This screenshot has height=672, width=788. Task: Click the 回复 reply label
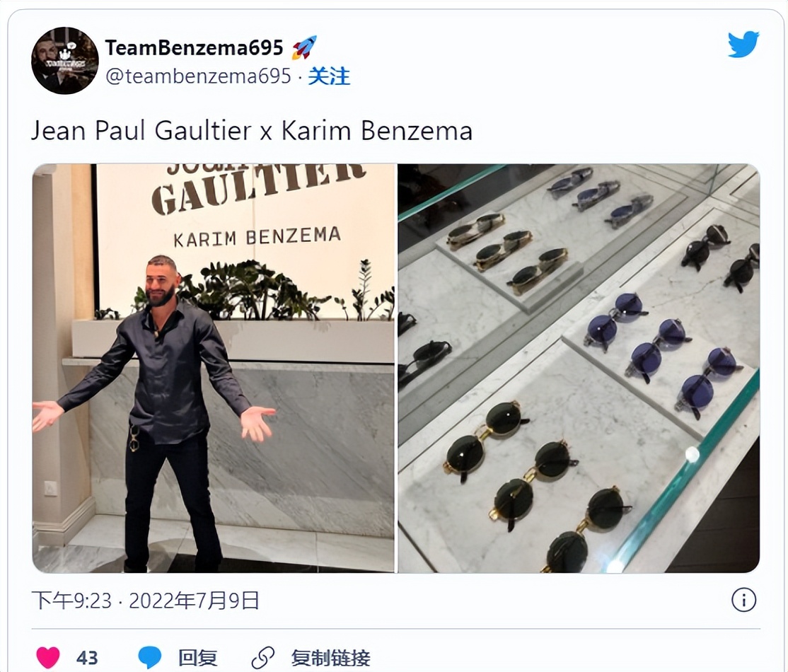pyautogui.click(x=197, y=657)
